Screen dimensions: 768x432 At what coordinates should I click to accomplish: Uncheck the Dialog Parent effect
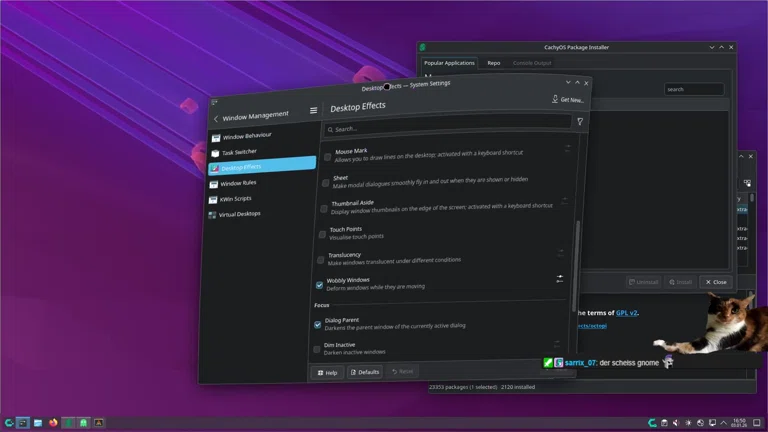pos(317,325)
